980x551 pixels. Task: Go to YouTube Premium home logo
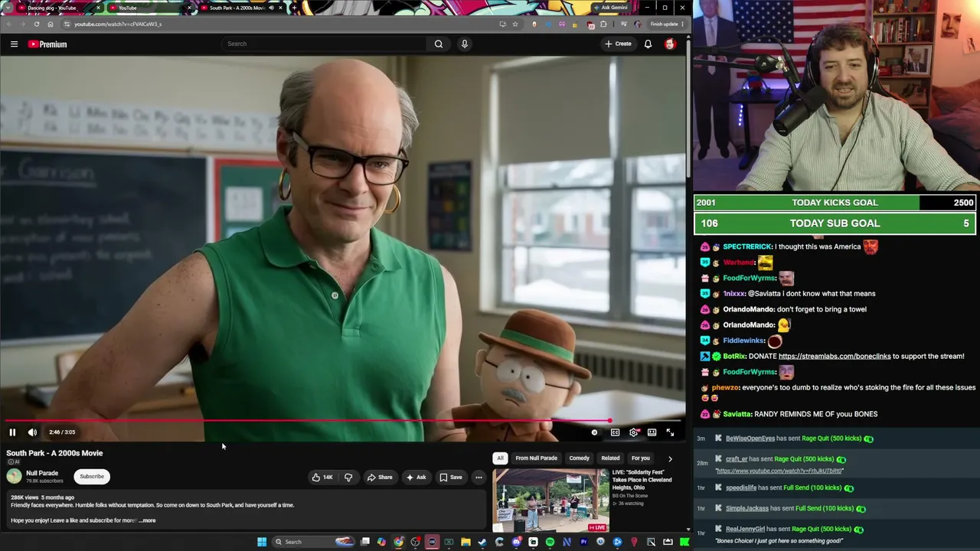pos(47,44)
